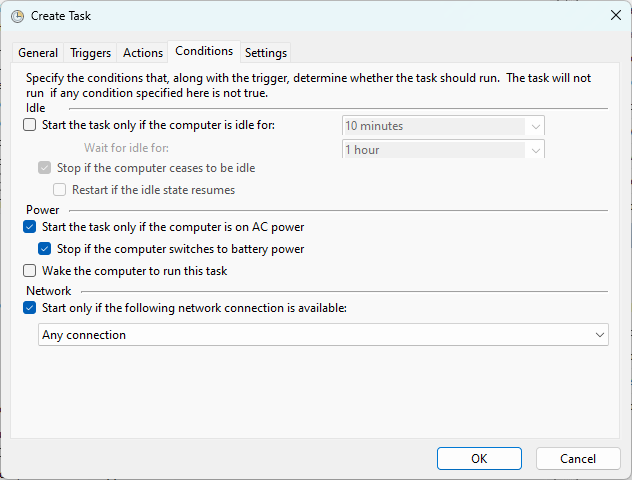Expand the 1 hour wait dropdown
The height and width of the screenshot is (480, 632).
pos(443,150)
